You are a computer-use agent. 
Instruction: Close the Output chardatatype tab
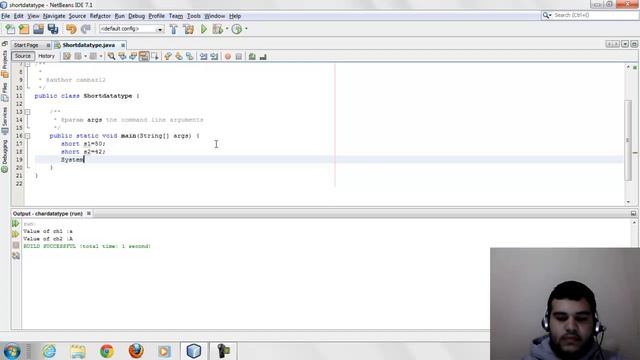point(89,213)
